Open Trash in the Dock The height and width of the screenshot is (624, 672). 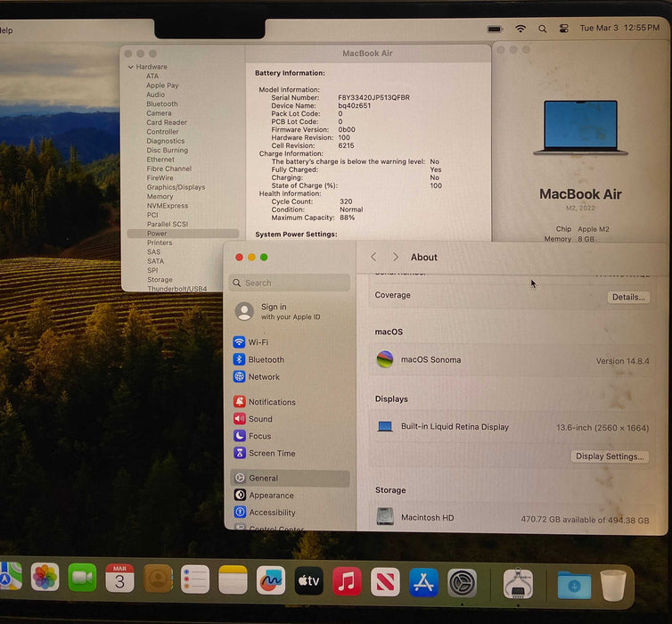click(x=613, y=585)
